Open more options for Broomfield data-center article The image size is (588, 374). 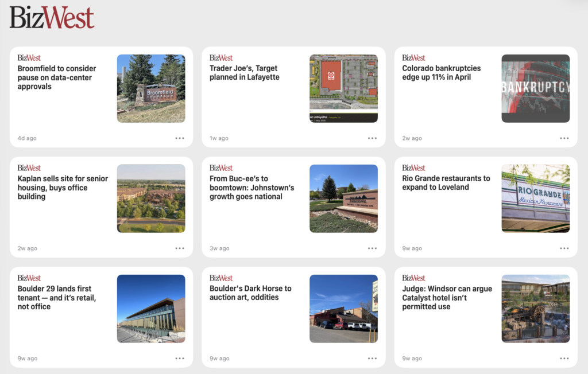pyautogui.click(x=180, y=138)
